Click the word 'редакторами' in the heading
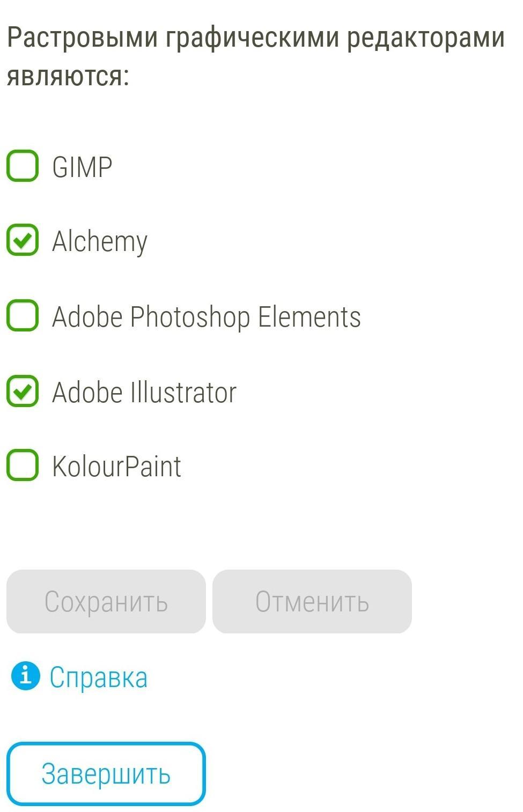This screenshot has width=523, height=812. [425, 38]
